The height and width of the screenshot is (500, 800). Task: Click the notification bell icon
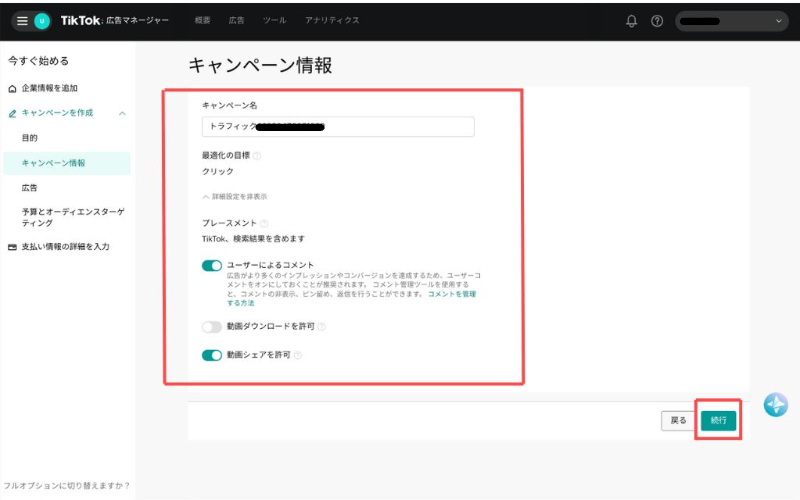631,21
